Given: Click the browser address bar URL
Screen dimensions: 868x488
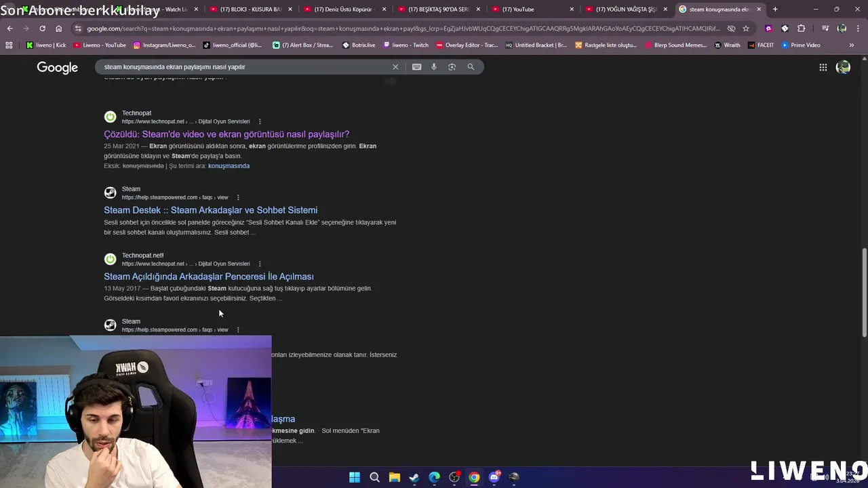Looking at the screenshot, I should [403, 28].
